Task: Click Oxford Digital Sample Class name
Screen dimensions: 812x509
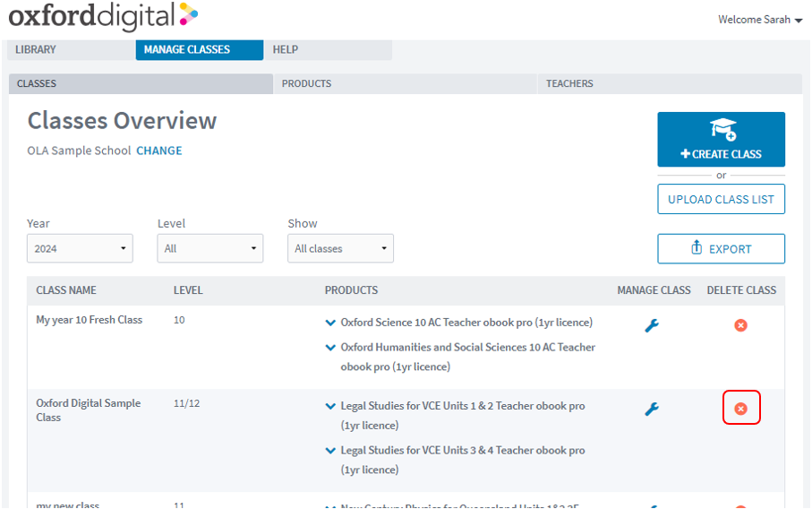Action: pos(88,410)
